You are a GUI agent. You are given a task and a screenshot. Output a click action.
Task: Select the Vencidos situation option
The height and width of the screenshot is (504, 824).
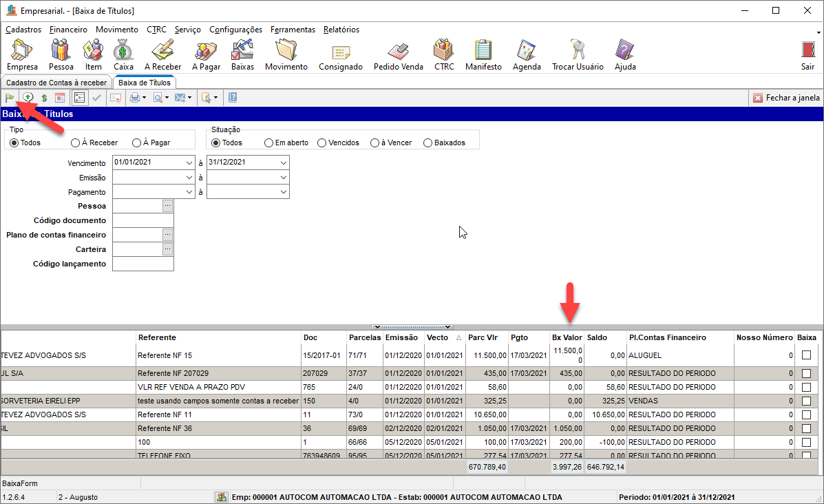tap(322, 143)
